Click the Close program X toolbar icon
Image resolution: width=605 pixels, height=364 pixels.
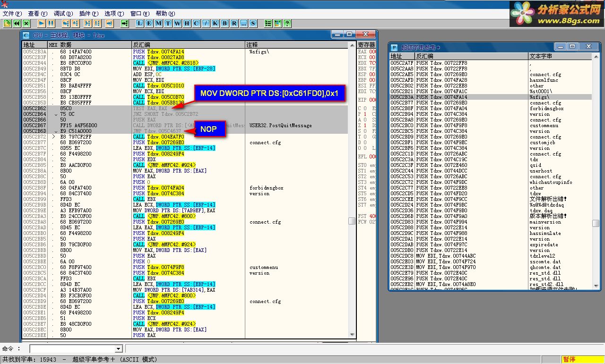pyautogui.click(x=26, y=23)
